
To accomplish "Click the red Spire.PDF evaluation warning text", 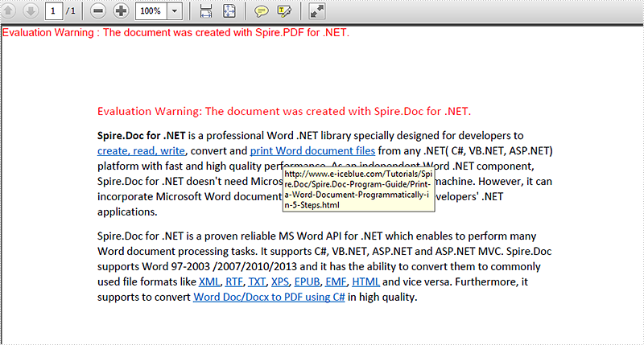I will [175, 33].
